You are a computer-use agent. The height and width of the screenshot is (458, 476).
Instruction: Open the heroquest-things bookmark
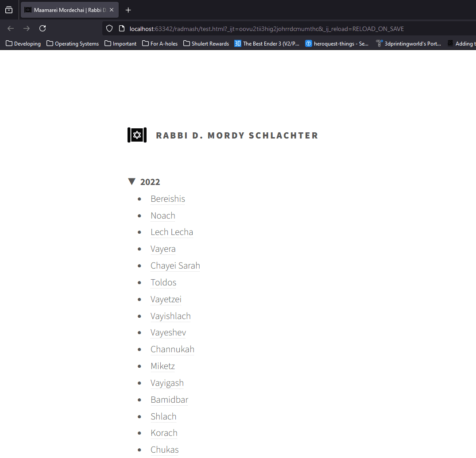click(x=337, y=44)
